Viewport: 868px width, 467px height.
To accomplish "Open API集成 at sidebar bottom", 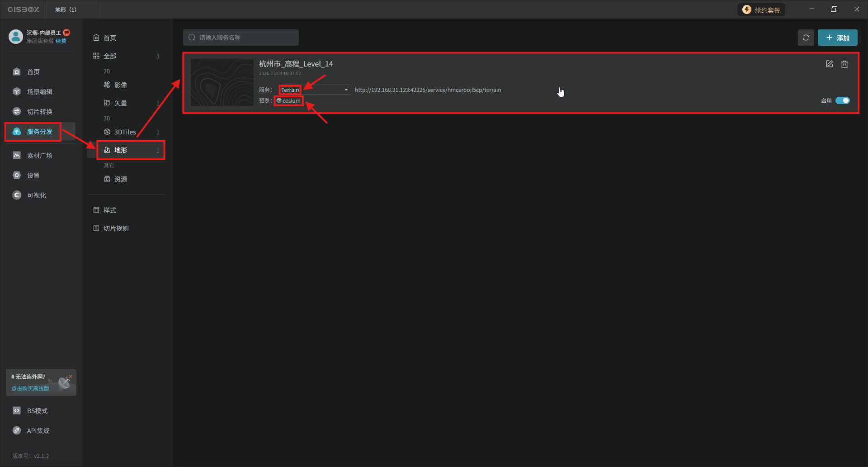I will click(x=38, y=431).
